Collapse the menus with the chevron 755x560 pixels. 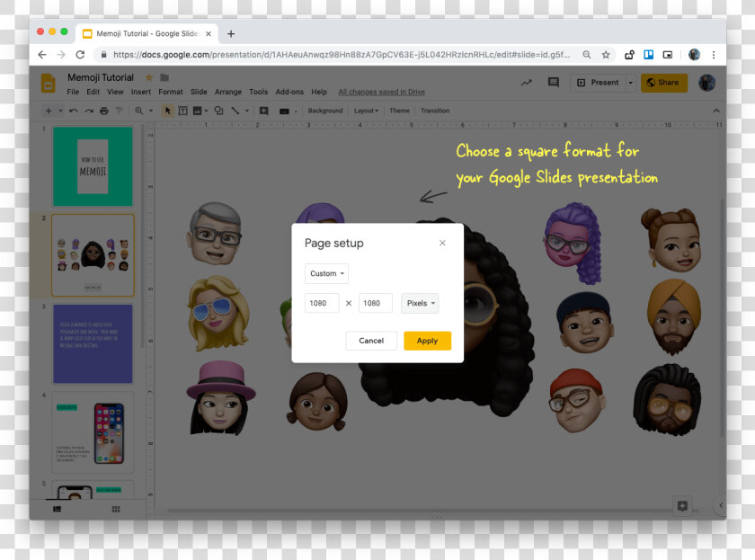pos(716,111)
